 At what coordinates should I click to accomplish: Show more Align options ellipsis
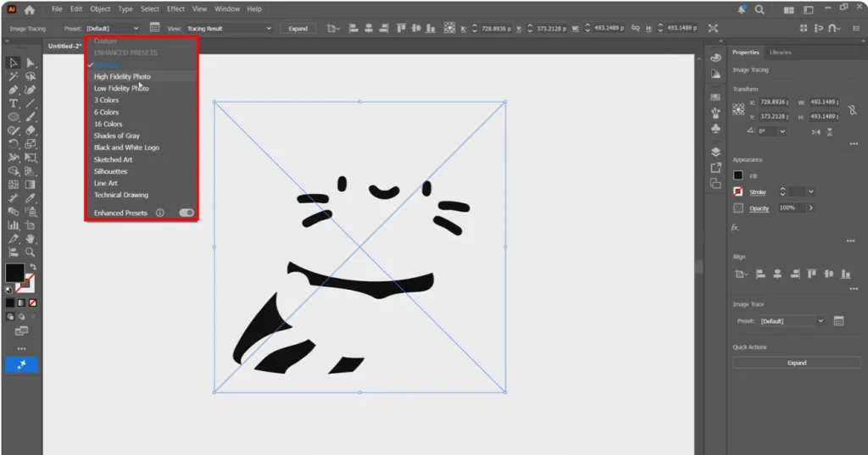[x=854, y=289]
